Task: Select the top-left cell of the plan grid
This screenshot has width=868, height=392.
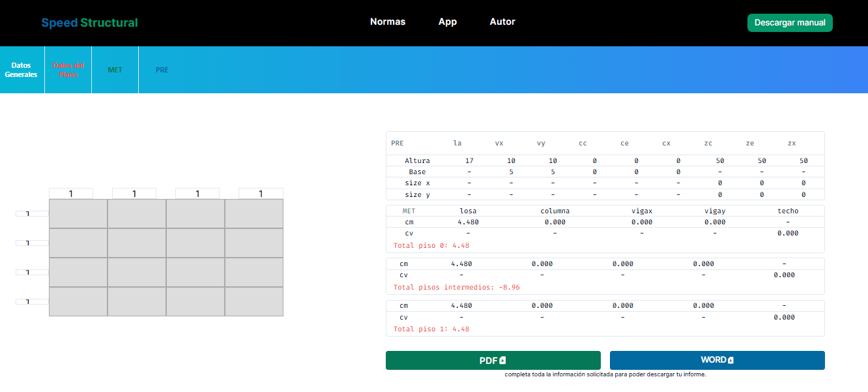Action: coord(78,213)
